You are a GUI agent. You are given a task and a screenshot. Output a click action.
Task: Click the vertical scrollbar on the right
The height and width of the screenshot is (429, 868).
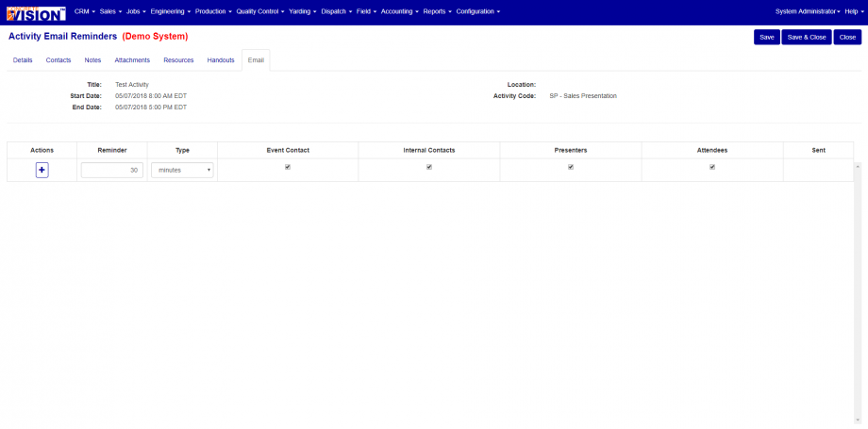[858, 293]
